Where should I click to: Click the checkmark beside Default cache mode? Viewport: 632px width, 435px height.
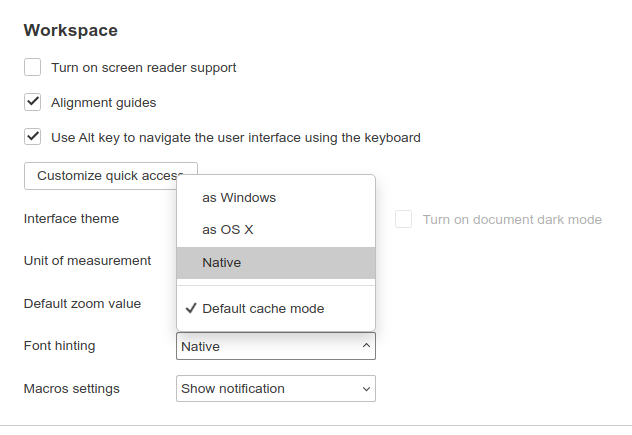190,309
